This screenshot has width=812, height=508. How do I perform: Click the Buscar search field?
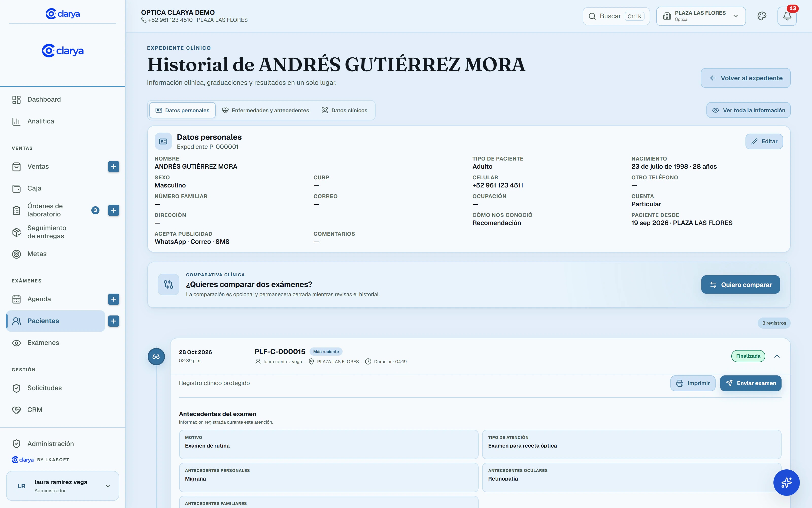coord(616,16)
